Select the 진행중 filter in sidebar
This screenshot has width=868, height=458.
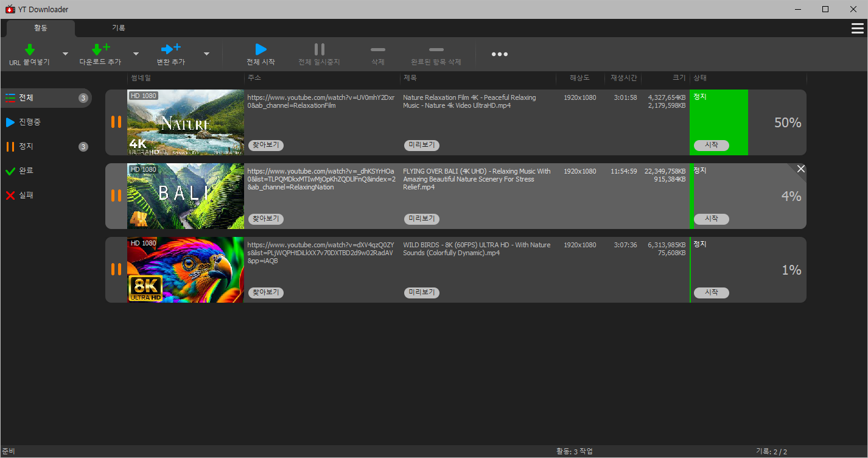pos(46,122)
